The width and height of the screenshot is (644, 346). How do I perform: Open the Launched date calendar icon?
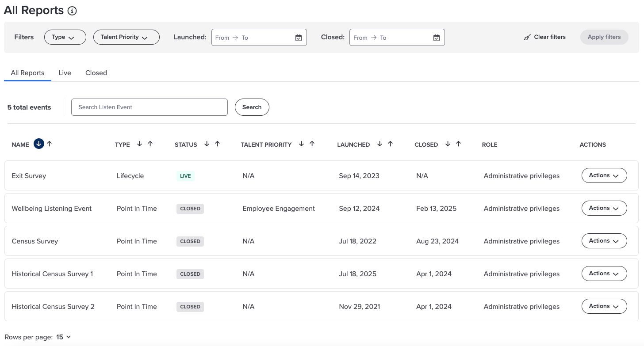(x=299, y=38)
